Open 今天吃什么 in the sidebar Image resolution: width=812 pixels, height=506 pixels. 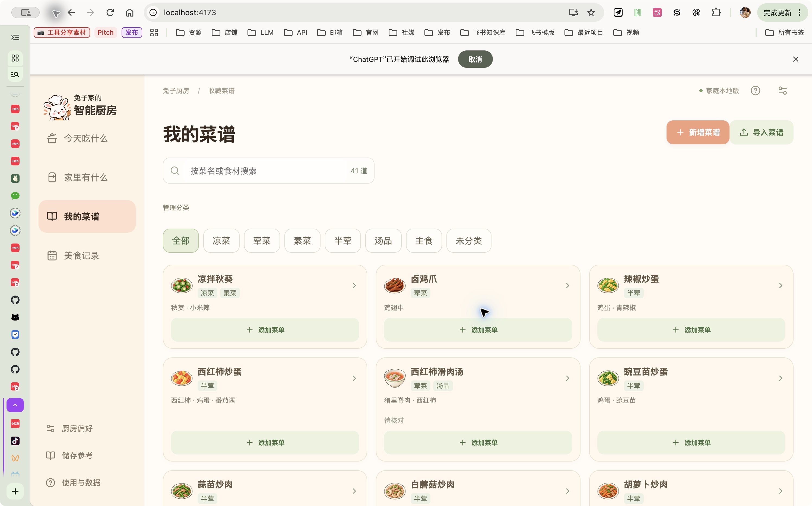click(x=87, y=139)
